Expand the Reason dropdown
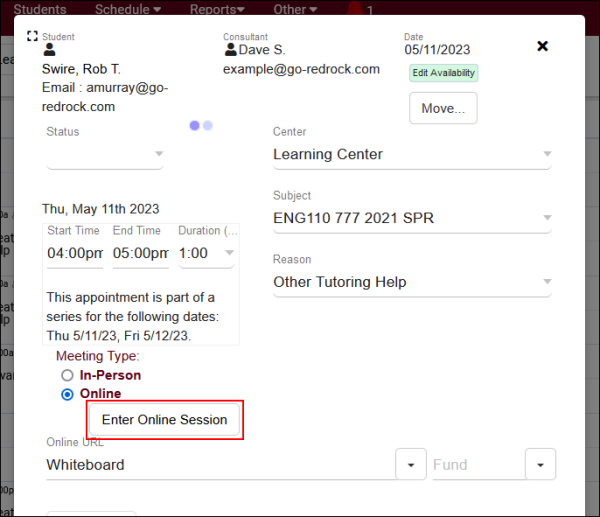The width and height of the screenshot is (600, 517). (x=546, y=282)
